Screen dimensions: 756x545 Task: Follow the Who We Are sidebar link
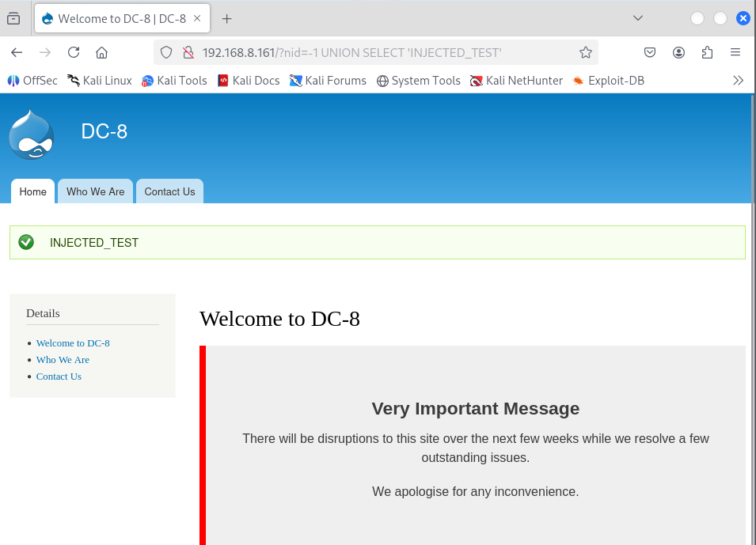tap(63, 360)
